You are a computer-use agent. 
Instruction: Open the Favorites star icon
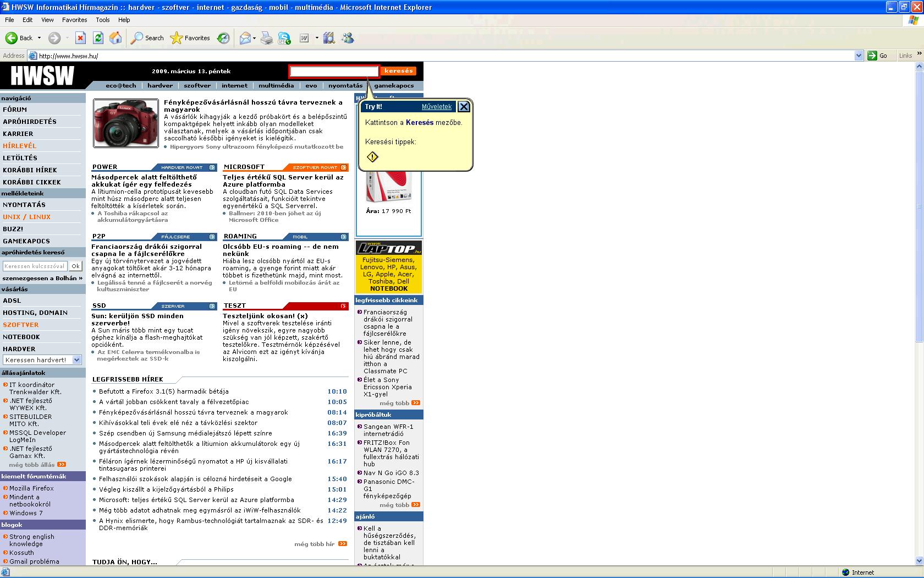pos(176,38)
